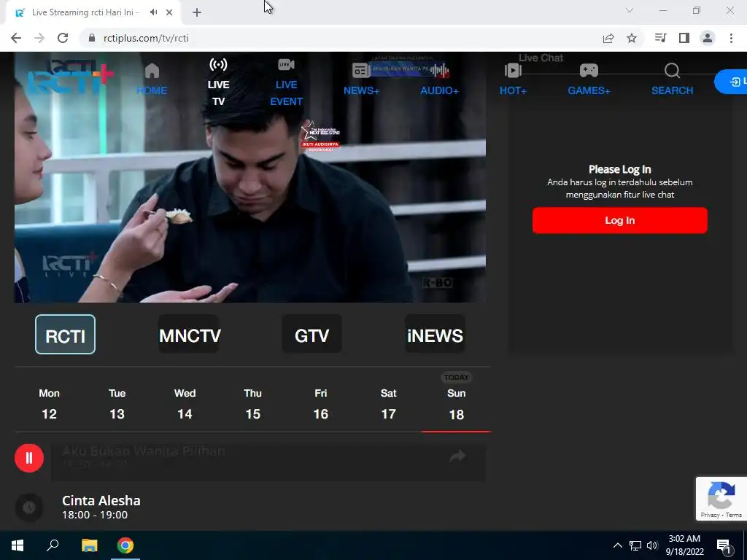Open the network tray icon
The height and width of the screenshot is (560, 747).
(x=635, y=545)
